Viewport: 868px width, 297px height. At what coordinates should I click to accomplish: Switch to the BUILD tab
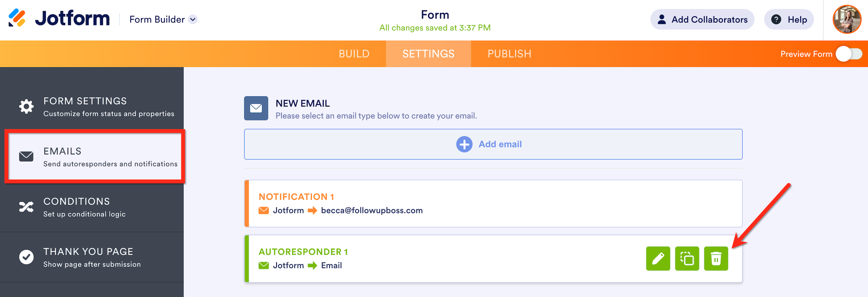pyautogui.click(x=354, y=54)
